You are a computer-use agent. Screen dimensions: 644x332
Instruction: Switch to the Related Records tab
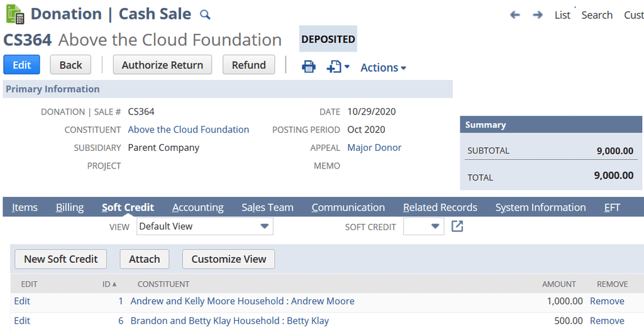click(440, 207)
